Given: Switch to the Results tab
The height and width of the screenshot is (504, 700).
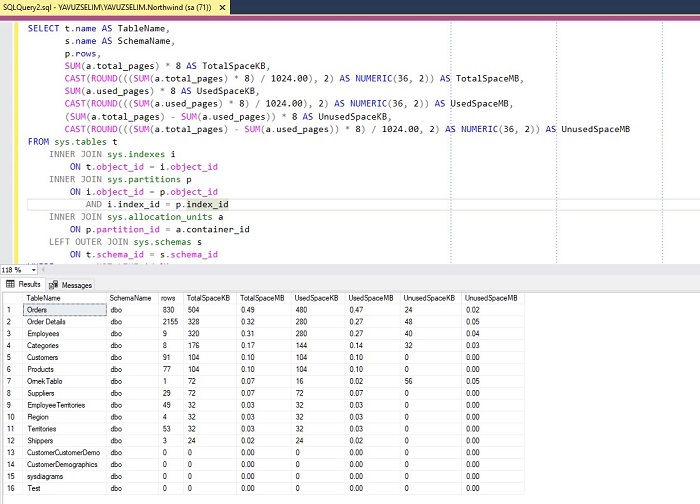Looking at the screenshot, I should point(23,284).
